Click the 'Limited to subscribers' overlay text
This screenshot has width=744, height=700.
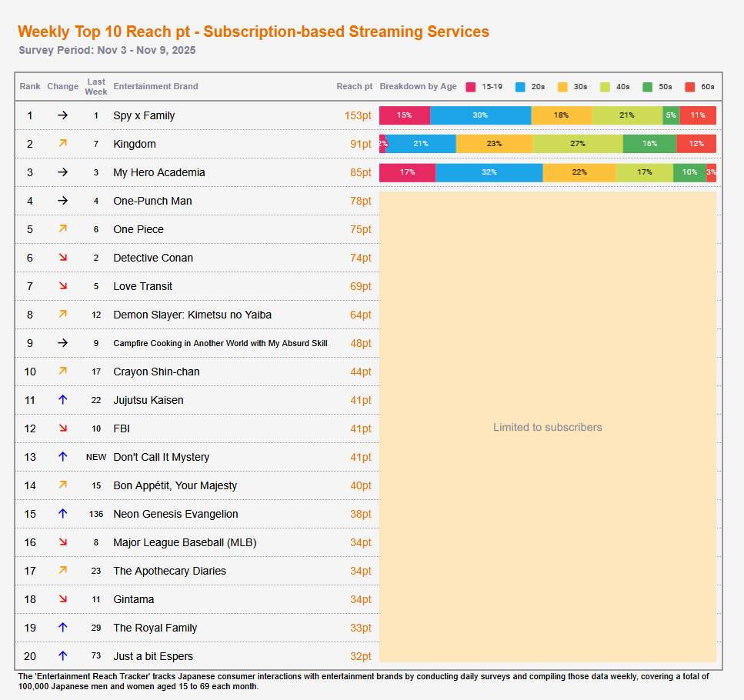[548, 427]
